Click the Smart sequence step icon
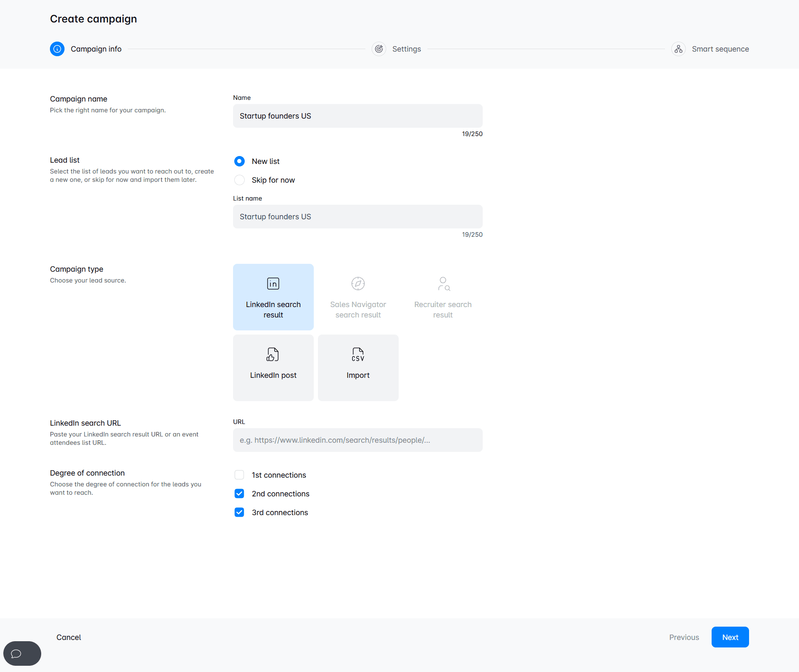Viewport: 799px width, 672px height. [x=678, y=49]
